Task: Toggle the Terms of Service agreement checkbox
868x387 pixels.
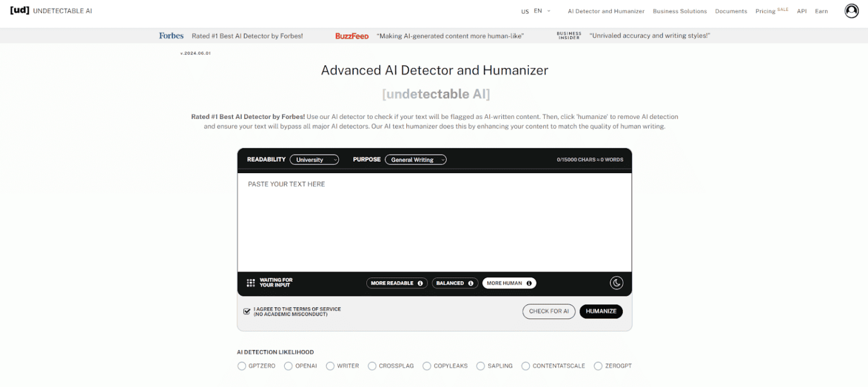Action: click(246, 311)
